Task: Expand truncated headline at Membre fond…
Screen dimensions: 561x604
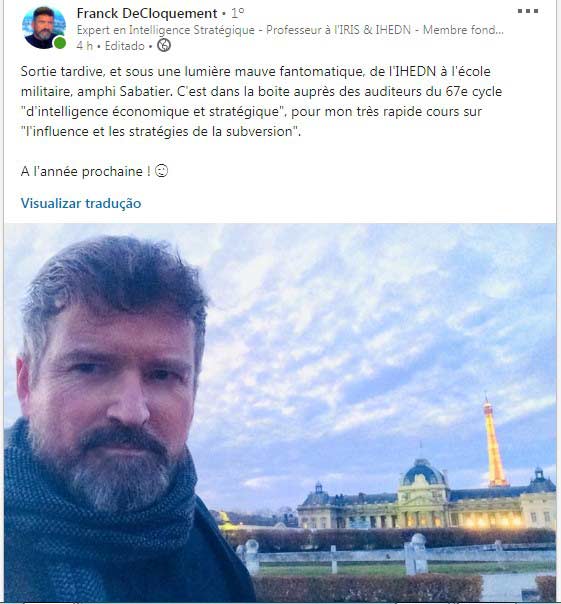Action: click(463, 30)
